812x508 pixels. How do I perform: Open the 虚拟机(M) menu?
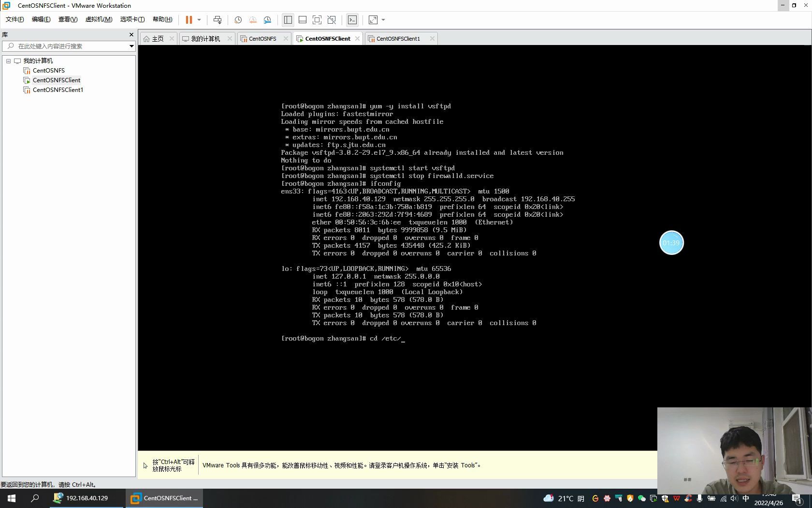click(99, 19)
